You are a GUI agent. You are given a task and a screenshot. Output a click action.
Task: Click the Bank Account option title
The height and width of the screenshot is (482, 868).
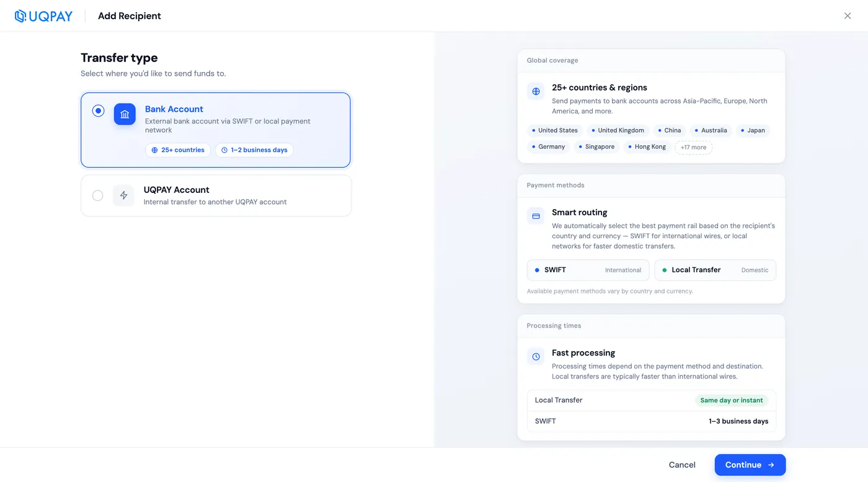tap(174, 109)
